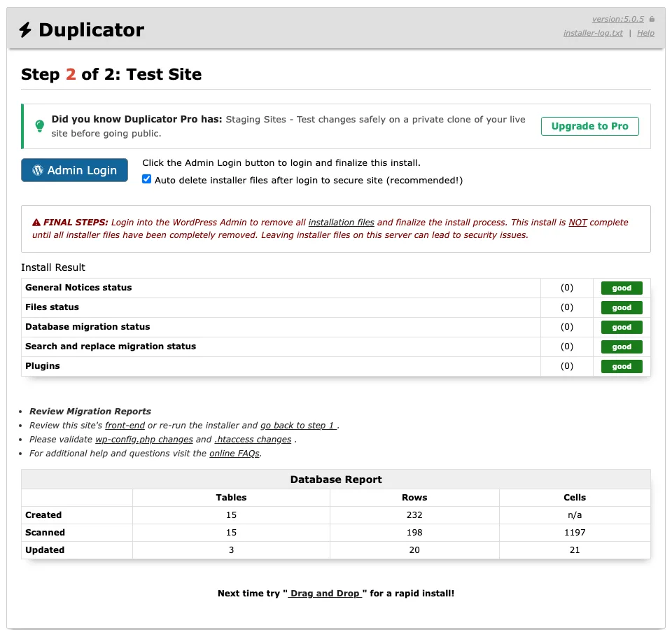Click the Created rows value 232
The height and width of the screenshot is (630, 672).
(414, 515)
